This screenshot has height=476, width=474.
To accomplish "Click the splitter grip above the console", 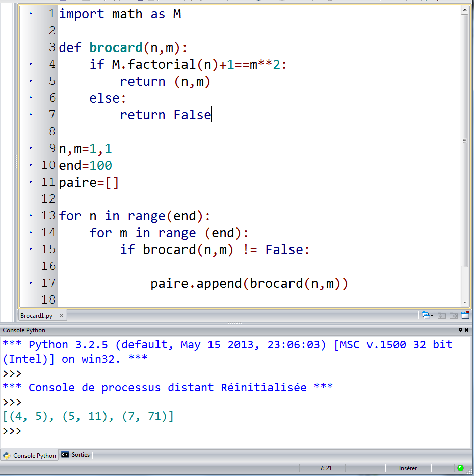I will [x=235, y=323].
